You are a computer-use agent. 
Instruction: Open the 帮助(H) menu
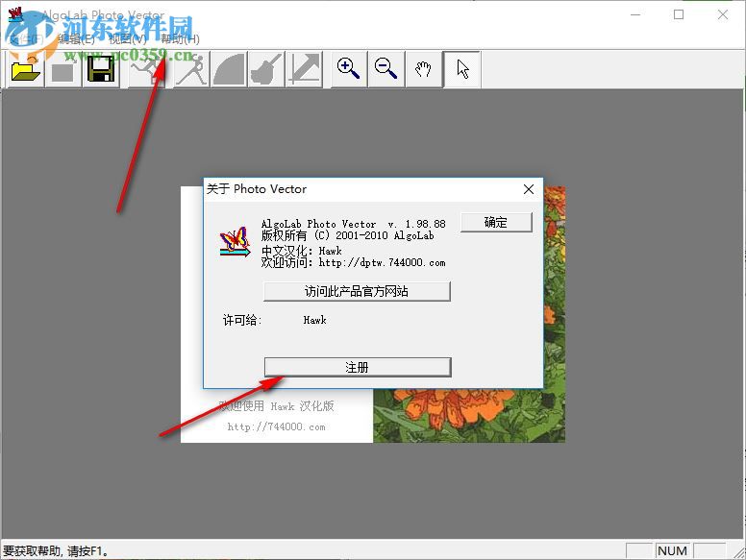click(x=180, y=38)
